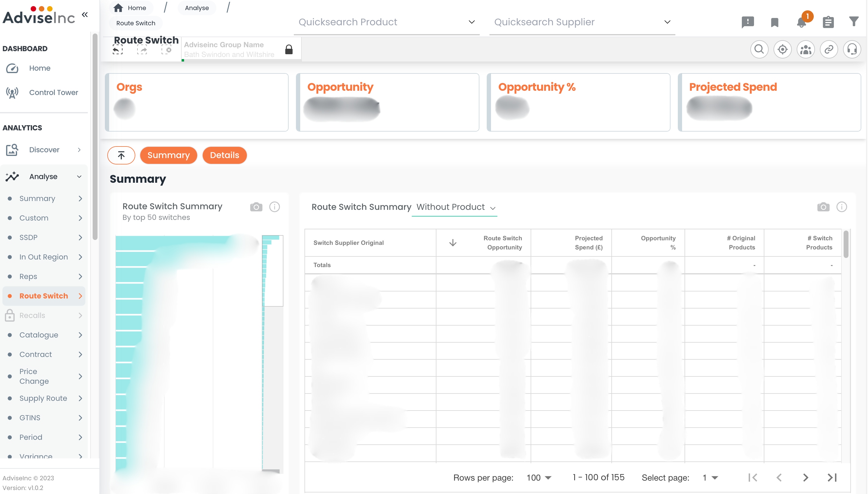Viewport: 868px width, 494px height.
Task: Click the step forward selection icon
Action: coord(142,50)
